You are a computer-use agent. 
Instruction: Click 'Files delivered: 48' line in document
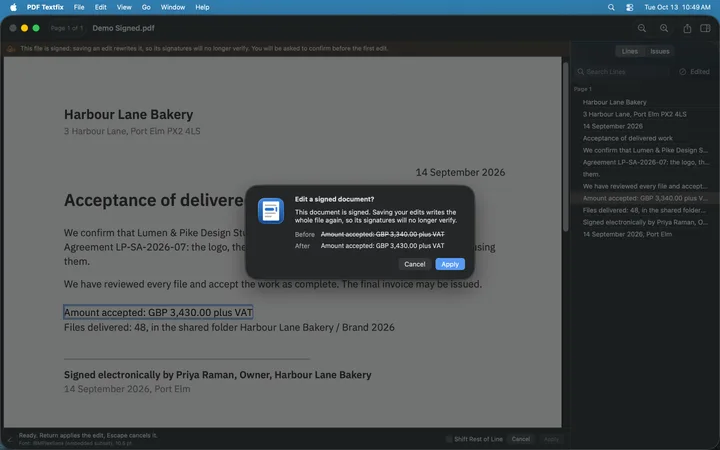point(229,327)
